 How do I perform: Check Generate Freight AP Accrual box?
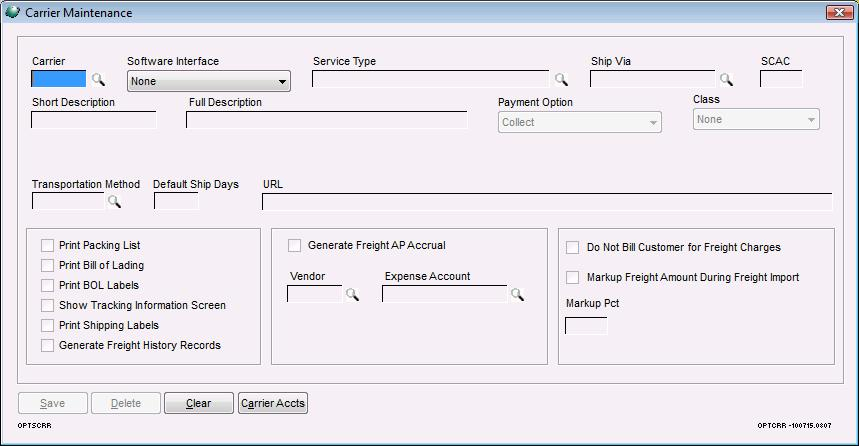pos(295,245)
